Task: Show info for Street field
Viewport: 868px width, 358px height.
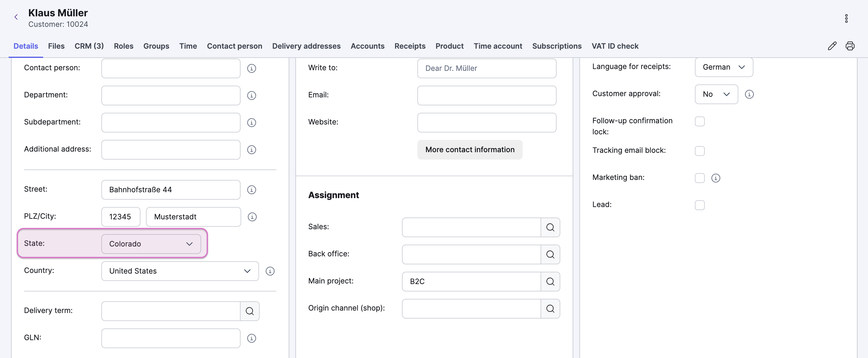Action: (x=251, y=190)
